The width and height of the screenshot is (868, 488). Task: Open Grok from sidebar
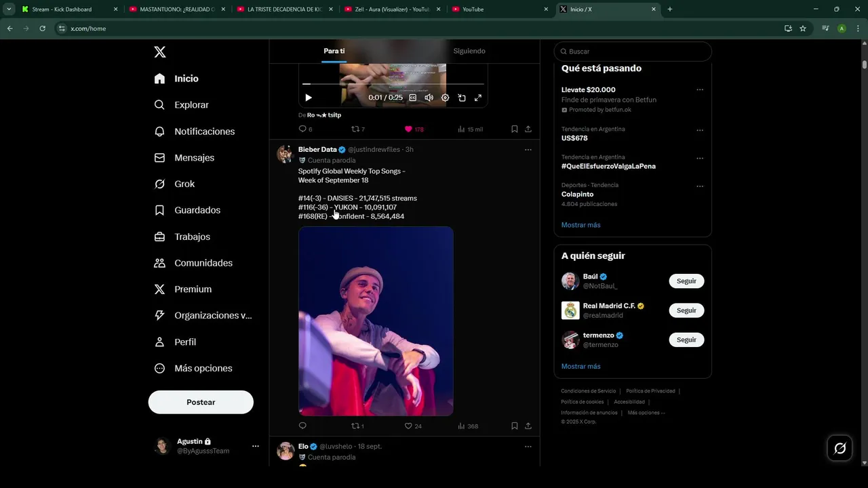(174, 184)
